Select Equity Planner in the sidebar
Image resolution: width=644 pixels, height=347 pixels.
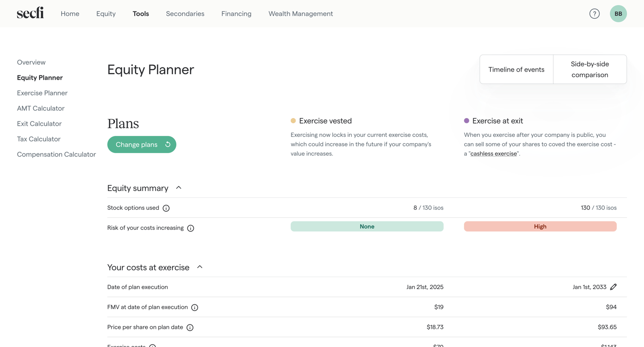pos(40,78)
